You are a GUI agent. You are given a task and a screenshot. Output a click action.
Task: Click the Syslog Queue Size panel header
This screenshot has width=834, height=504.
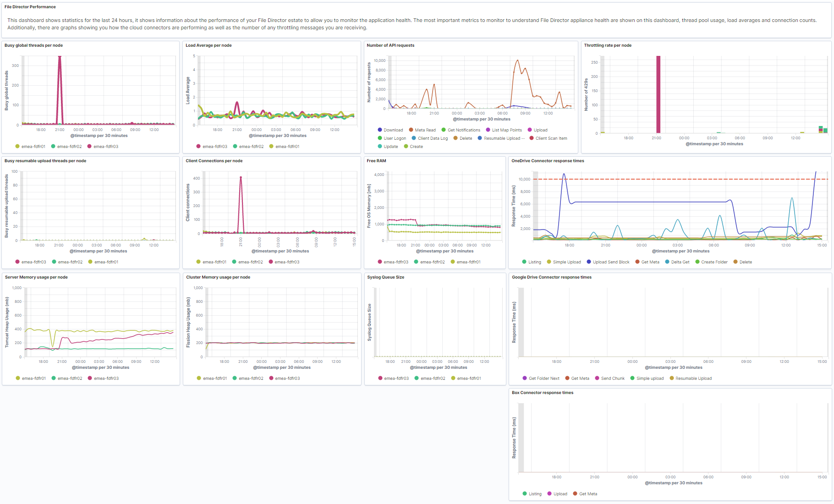[385, 277]
